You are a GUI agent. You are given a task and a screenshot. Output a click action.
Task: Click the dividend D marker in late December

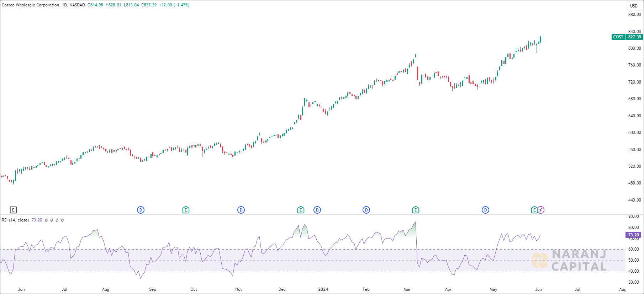(x=317, y=210)
